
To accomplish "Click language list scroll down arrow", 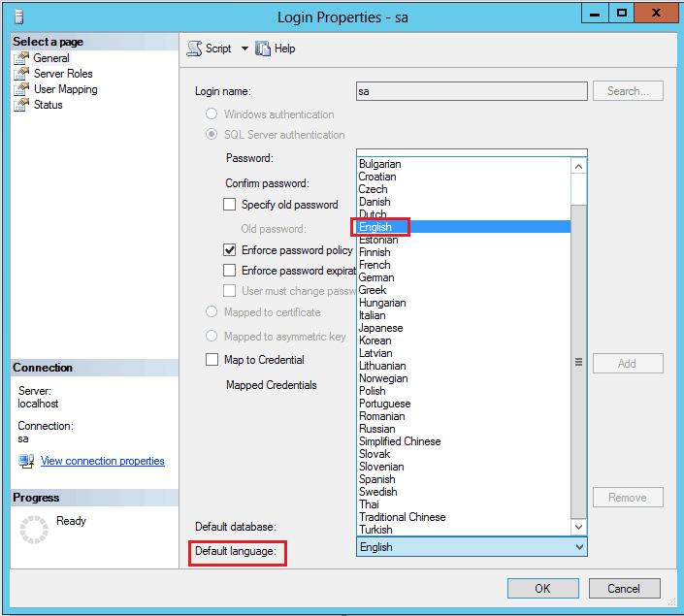I will [579, 527].
